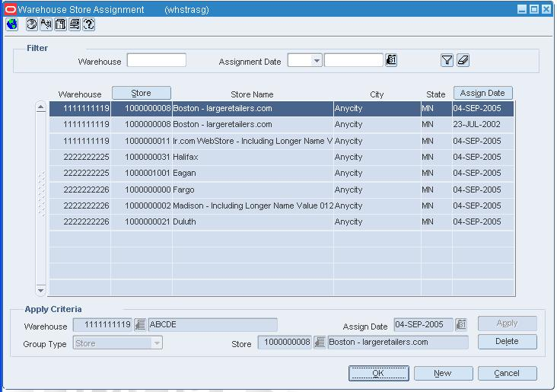Click MN state cell in the Eagan row
557x392 pixels.
(437, 174)
